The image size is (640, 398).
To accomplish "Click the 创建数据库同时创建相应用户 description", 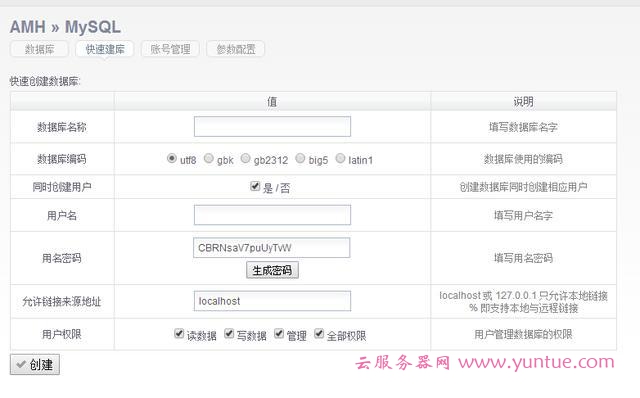I will 523,187.
